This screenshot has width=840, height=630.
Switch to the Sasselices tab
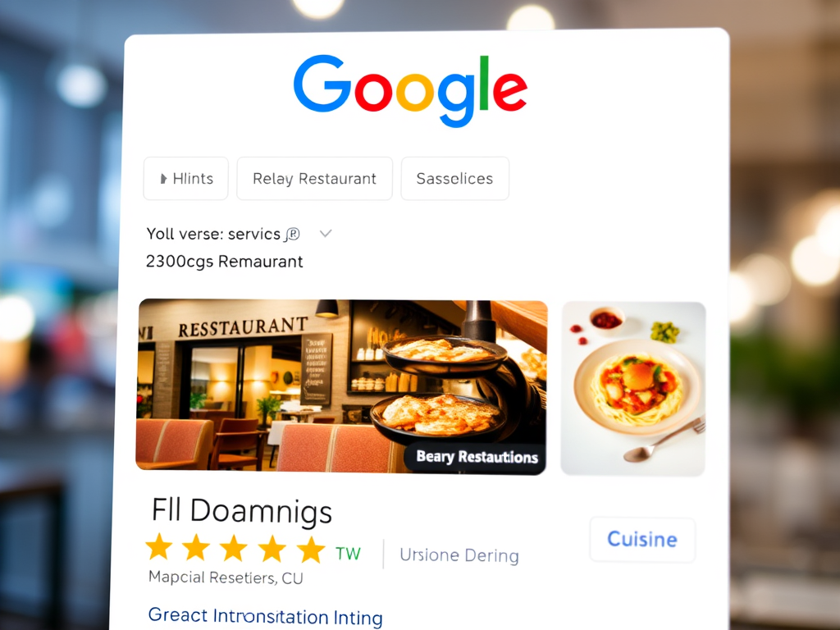click(454, 178)
